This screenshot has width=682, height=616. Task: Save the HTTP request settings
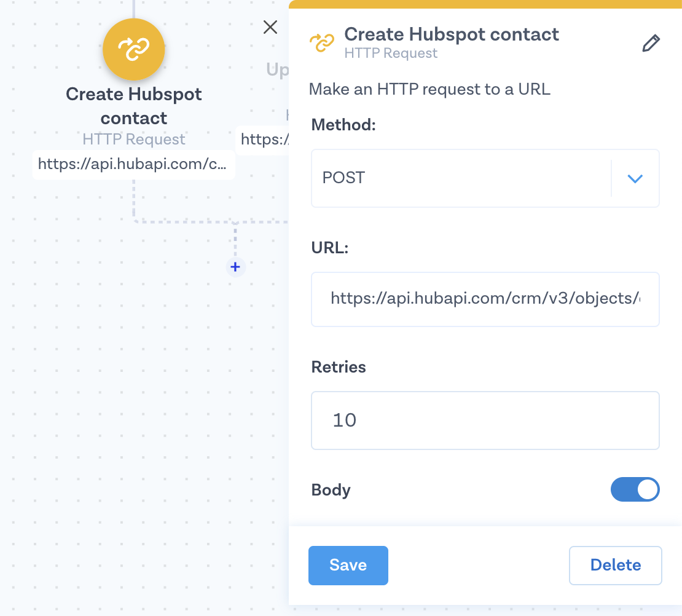pos(348,565)
